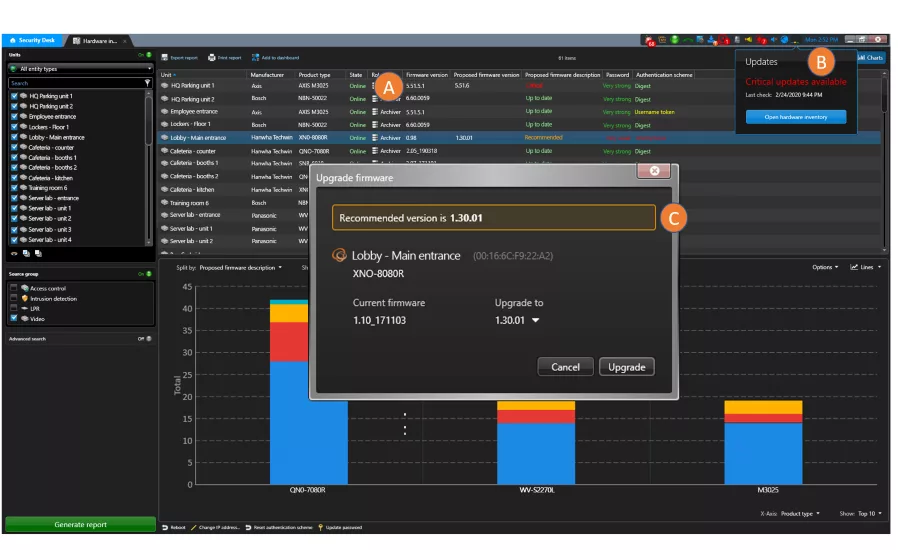Click the Change IP address pencil icon
Screen dimensions: 900x550
tap(193, 527)
